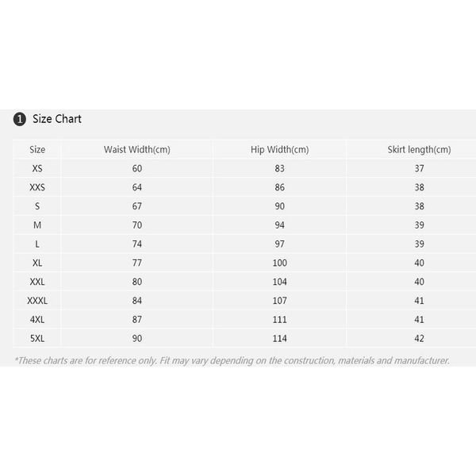Click the XXS size row label

point(37,187)
